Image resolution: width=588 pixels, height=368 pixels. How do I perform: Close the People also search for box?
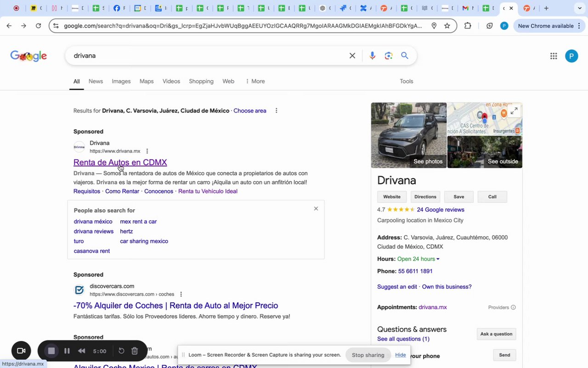[x=316, y=208]
